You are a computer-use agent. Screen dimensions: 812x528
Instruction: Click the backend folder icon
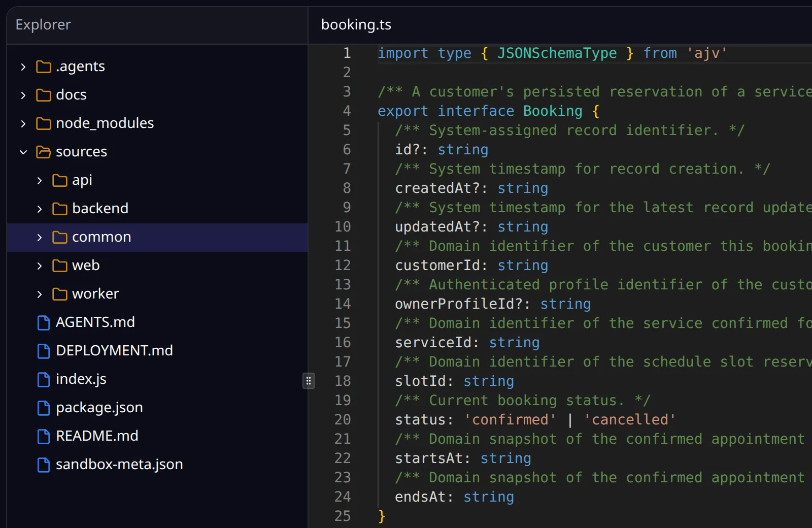60,209
